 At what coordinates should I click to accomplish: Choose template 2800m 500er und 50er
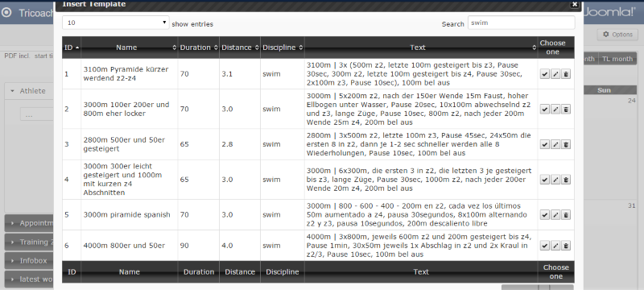pyautogui.click(x=545, y=144)
